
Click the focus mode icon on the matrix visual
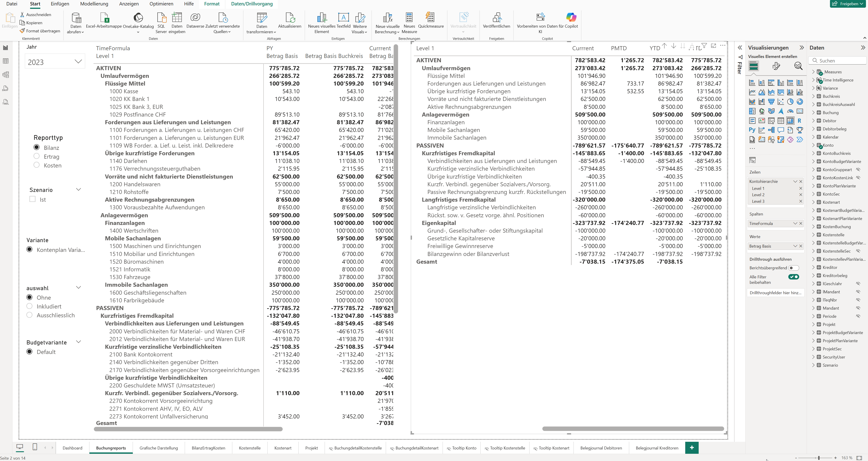point(713,46)
